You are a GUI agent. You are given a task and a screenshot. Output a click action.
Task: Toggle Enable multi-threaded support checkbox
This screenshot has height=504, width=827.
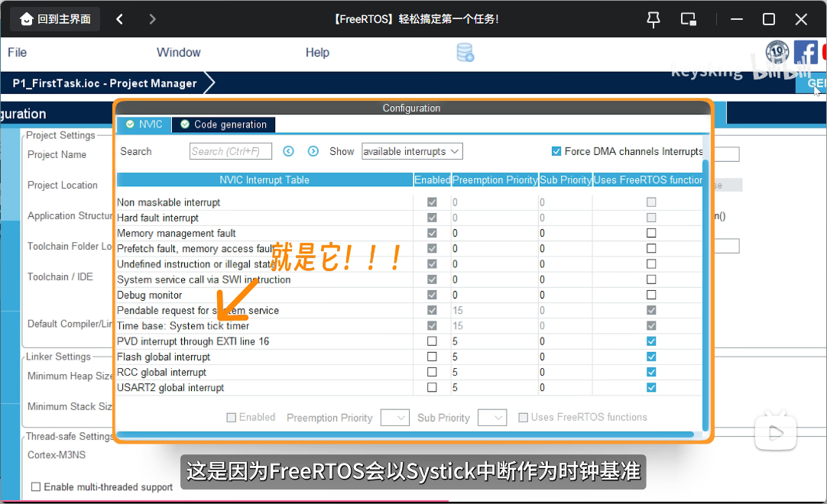pyautogui.click(x=36, y=486)
